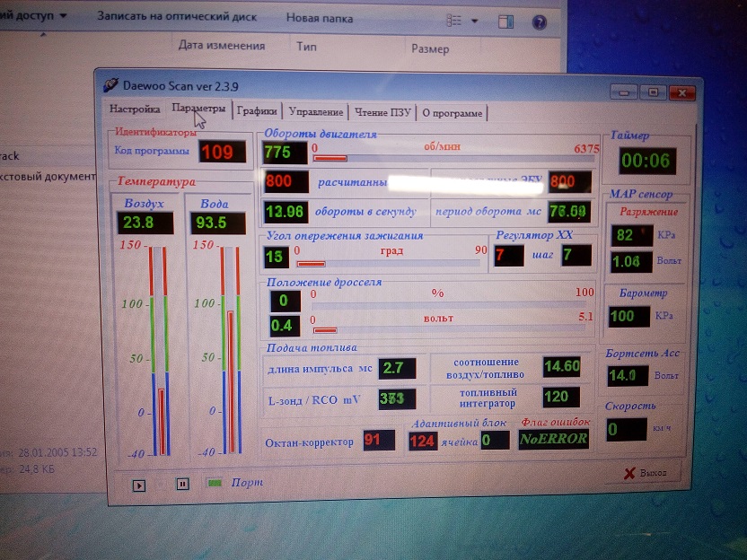Go to the Управление tab
The height and width of the screenshot is (560, 747).
pyautogui.click(x=316, y=112)
